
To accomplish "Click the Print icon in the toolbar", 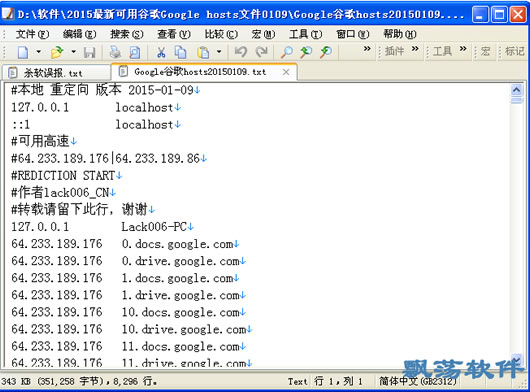I will tap(115, 52).
